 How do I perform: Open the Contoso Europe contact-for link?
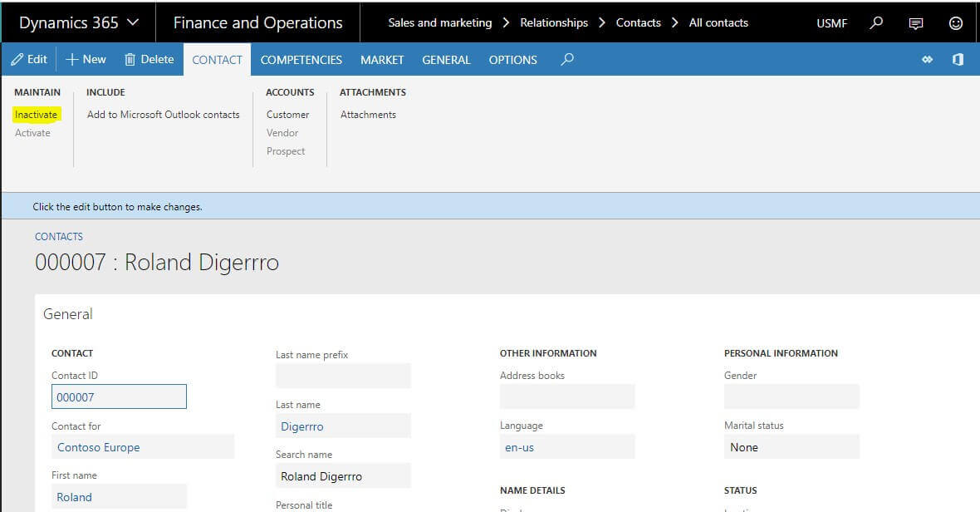[x=99, y=448]
